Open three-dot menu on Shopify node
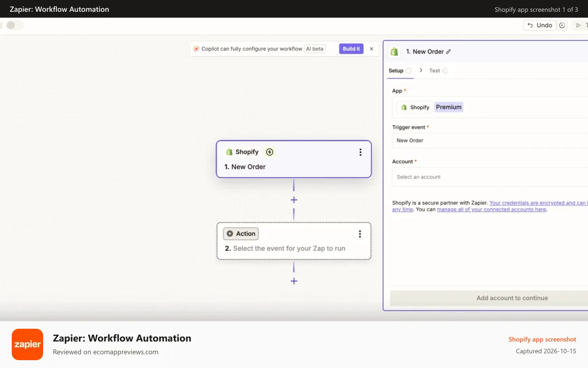 (x=360, y=152)
